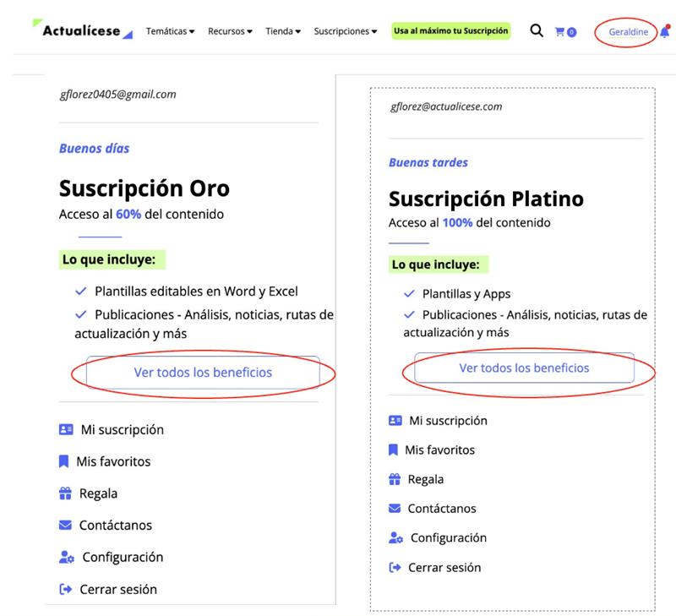Open the notifications bell icon
Screen dimensions: 676x616
665,31
